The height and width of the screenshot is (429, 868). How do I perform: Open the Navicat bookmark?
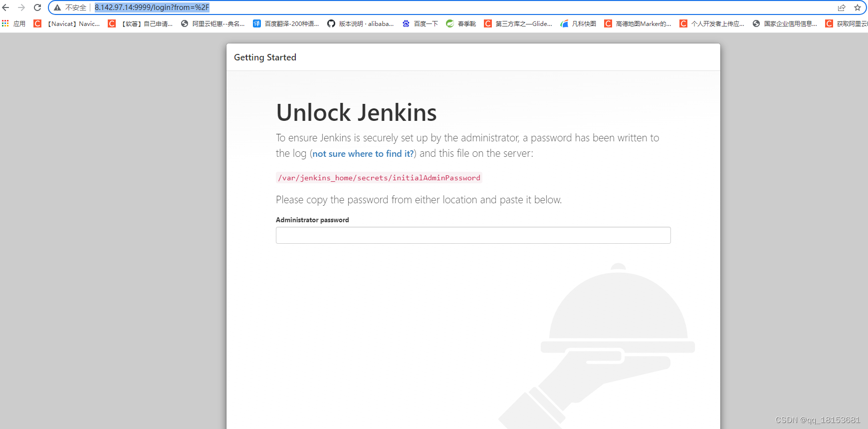point(67,23)
